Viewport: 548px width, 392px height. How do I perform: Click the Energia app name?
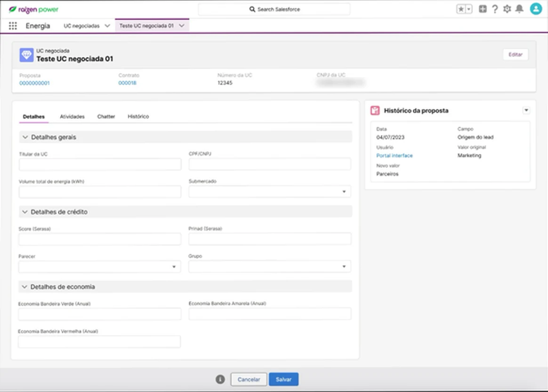click(38, 26)
